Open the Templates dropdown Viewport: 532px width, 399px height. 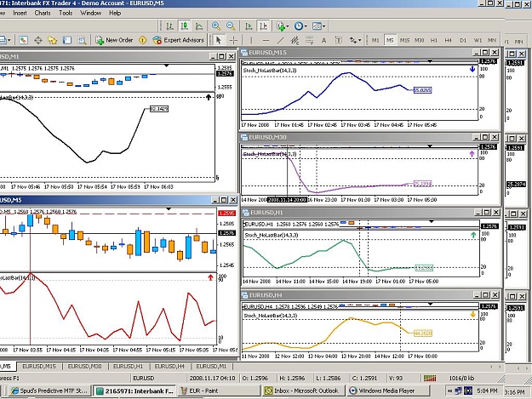[x=318, y=26]
